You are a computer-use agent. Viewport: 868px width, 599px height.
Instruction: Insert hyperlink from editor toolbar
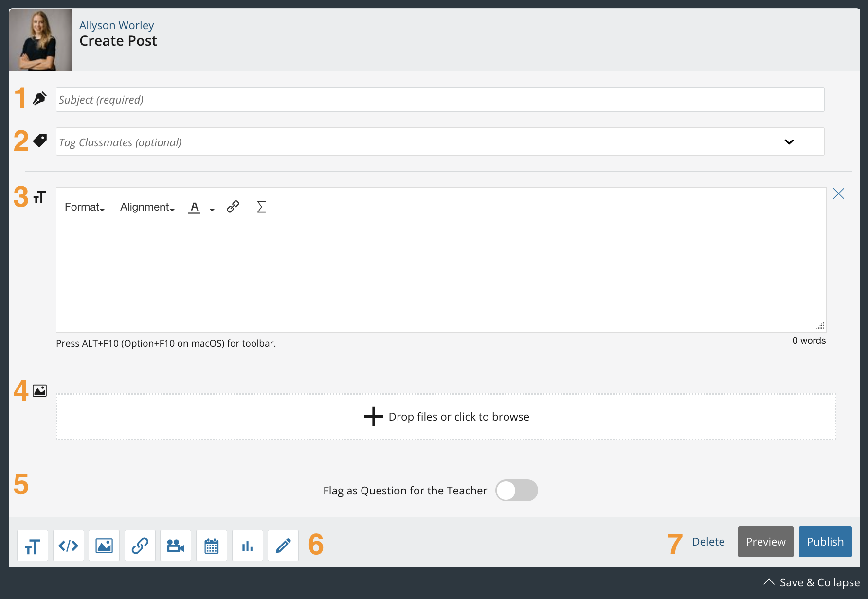(x=233, y=207)
